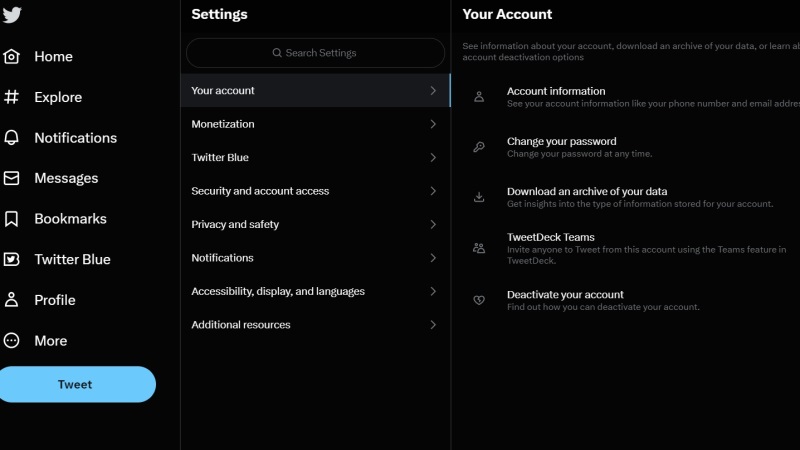Screen dimensions: 800x450
Task: Expand the Security and account access chevron
Action: 433,191
